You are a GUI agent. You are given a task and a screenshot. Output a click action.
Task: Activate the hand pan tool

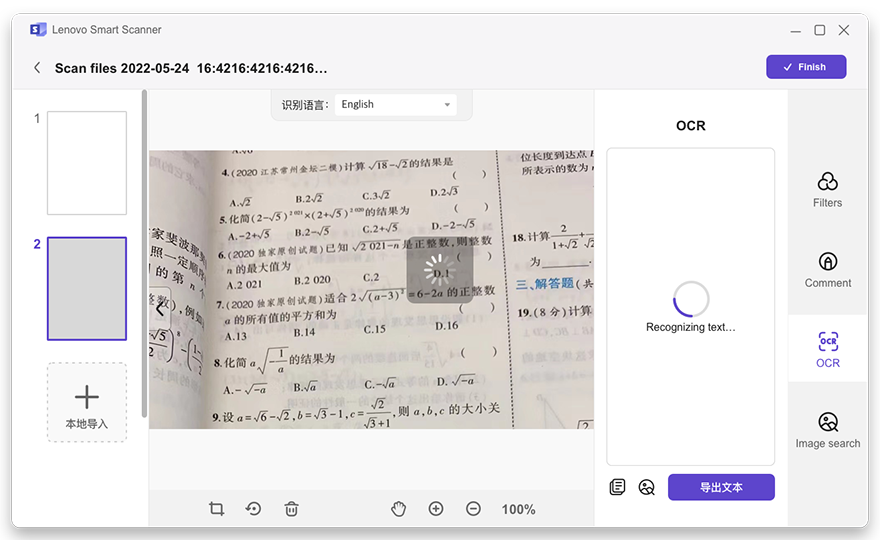pyautogui.click(x=398, y=509)
